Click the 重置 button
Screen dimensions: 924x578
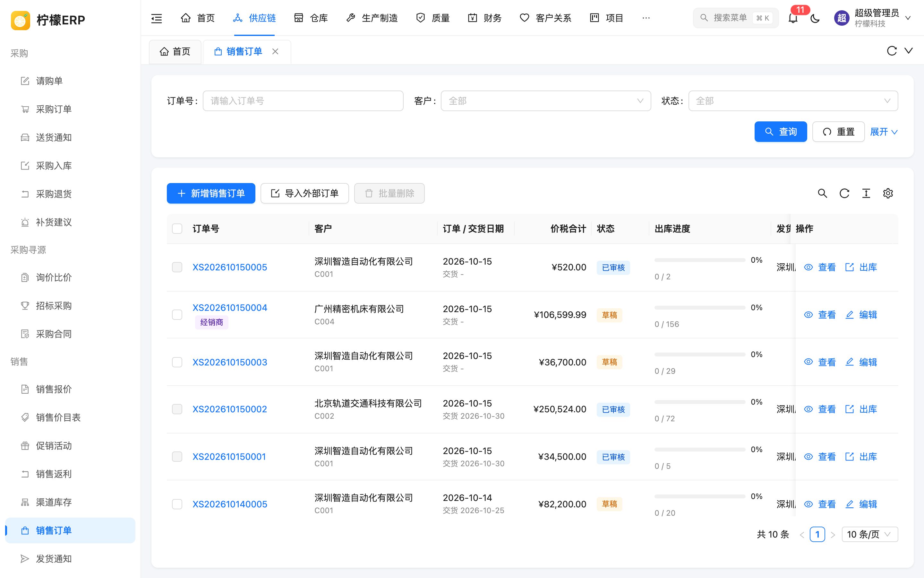(838, 132)
